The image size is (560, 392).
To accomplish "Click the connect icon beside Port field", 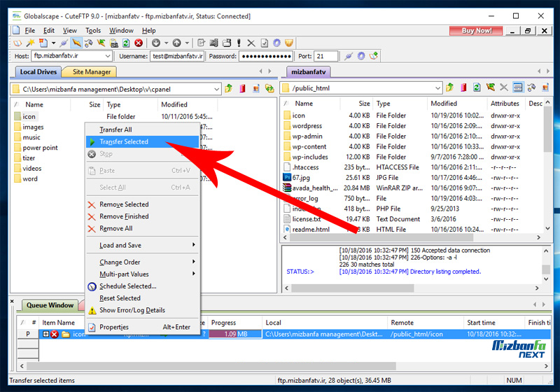I will pyautogui.click(x=348, y=56).
